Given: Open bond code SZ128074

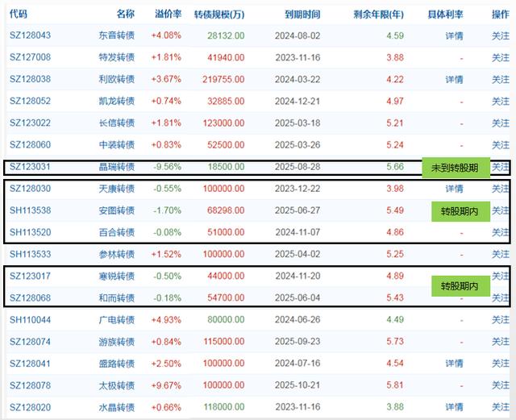Looking at the screenshot, I should 31,341.
